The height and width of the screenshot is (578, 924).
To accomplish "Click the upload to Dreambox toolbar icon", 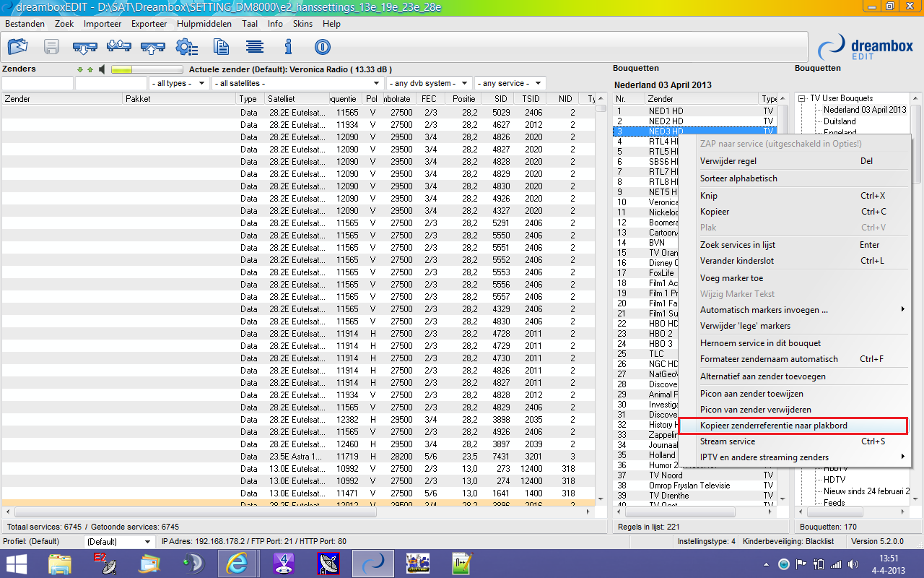I will pos(152,48).
